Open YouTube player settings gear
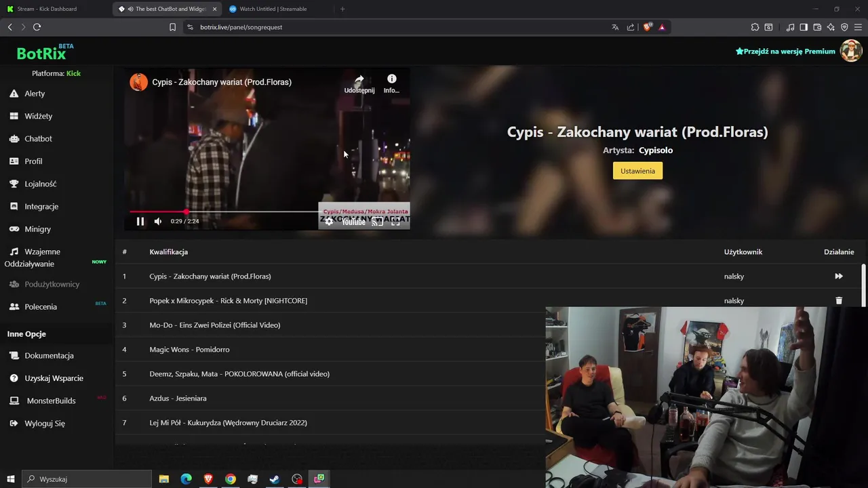This screenshot has height=488, width=868. pos(329,222)
